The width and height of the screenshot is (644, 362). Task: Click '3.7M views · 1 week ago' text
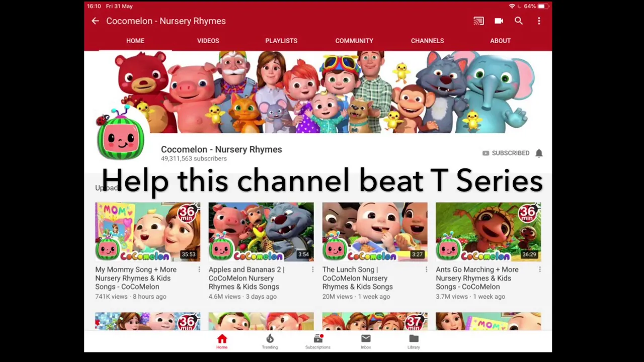tap(470, 297)
